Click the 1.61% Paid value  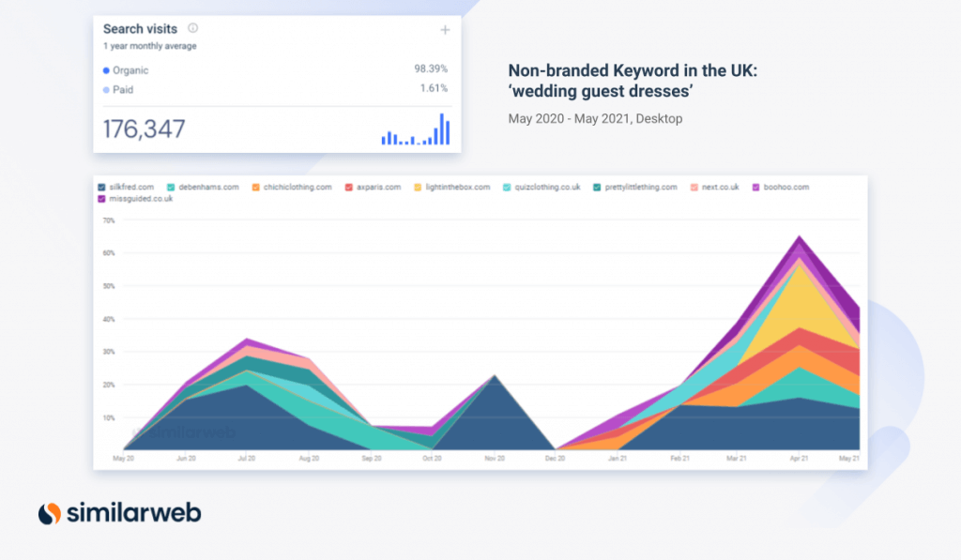[434, 88]
